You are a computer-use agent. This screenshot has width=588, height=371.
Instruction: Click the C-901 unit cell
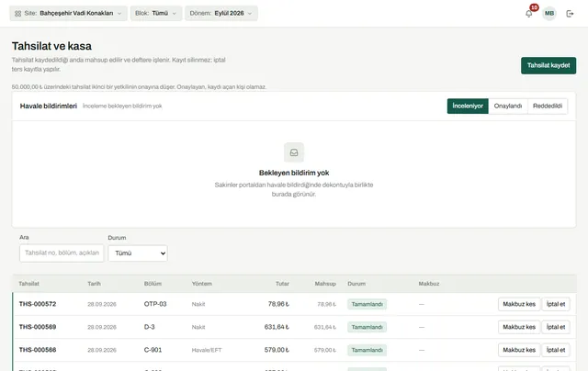click(153, 350)
